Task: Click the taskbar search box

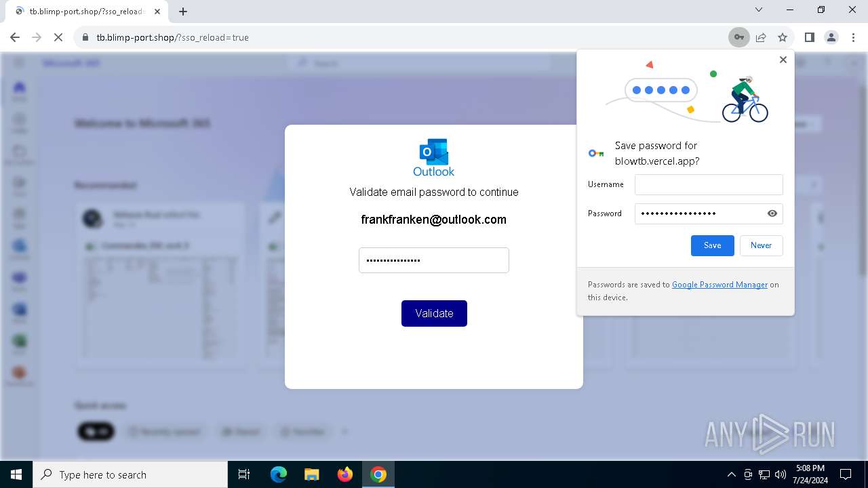Action: click(130, 474)
